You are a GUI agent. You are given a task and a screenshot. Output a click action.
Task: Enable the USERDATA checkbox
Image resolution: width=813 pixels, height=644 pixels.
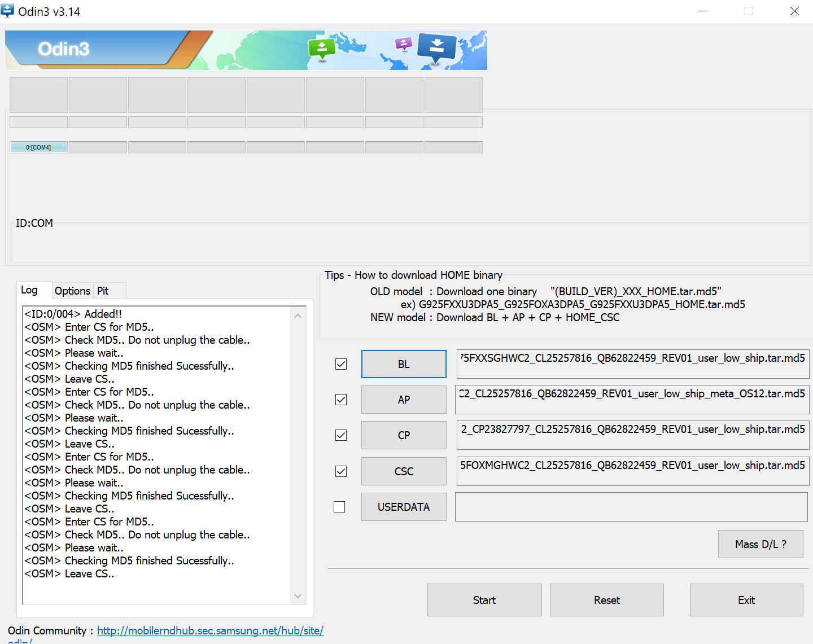339,507
